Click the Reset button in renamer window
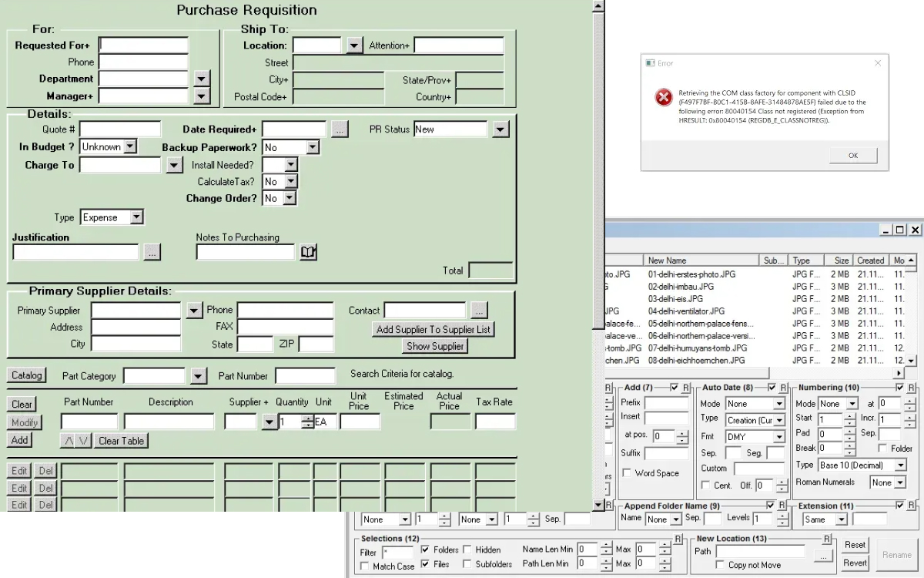 click(855, 545)
